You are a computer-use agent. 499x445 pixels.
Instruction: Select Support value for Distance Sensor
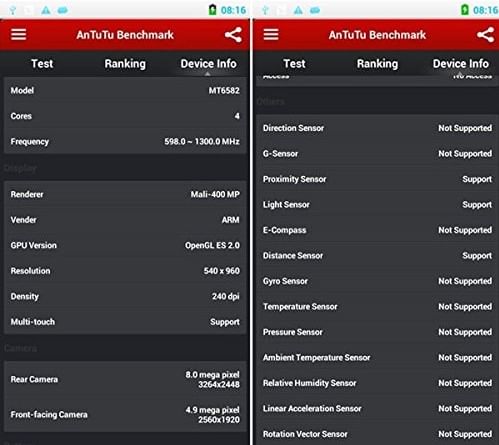pyautogui.click(x=477, y=256)
